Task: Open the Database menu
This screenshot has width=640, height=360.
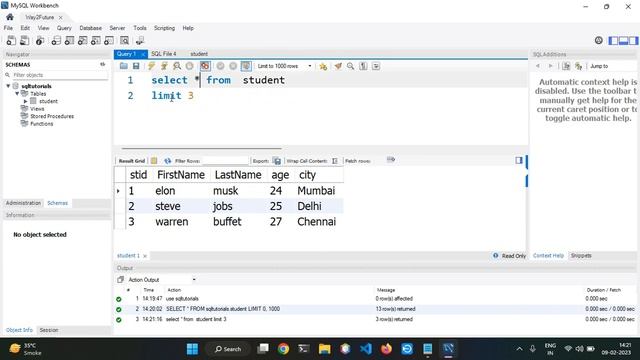Action: tap(91, 28)
